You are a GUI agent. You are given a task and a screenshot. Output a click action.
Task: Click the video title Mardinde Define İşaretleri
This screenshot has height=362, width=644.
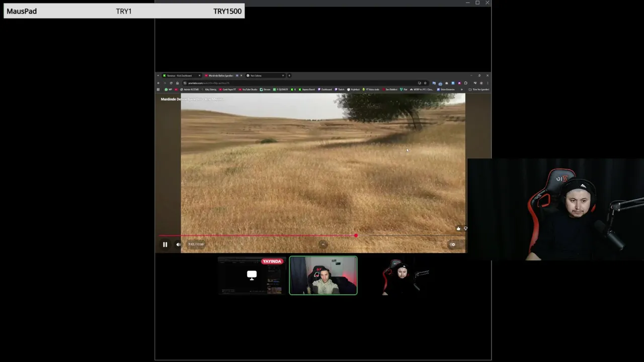pyautogui.click(x=192, y=99)
